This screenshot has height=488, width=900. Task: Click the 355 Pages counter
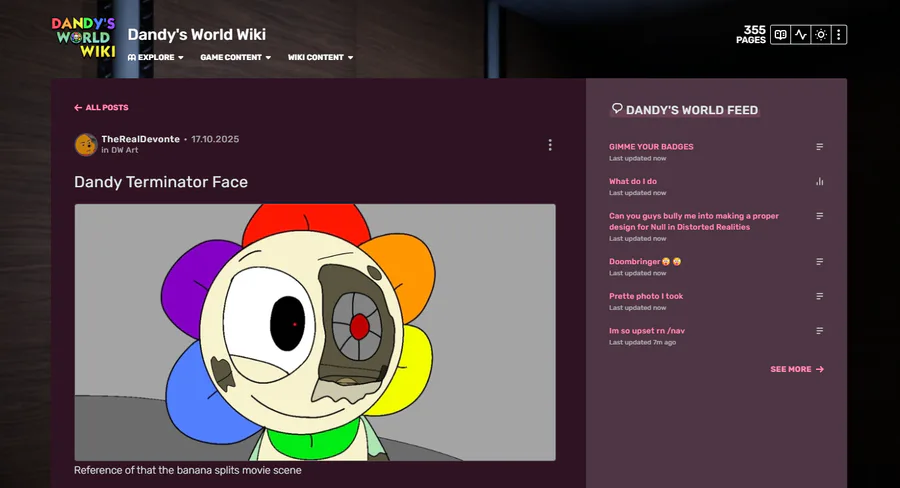point(751,34)
